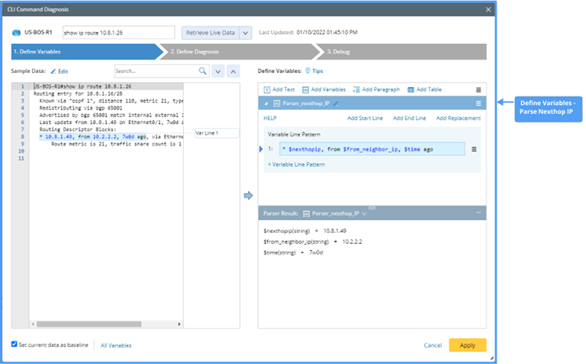This screenshot has width=586, height=364.
Task: Rename parser using the pencil icon
Action: [336, 104]
